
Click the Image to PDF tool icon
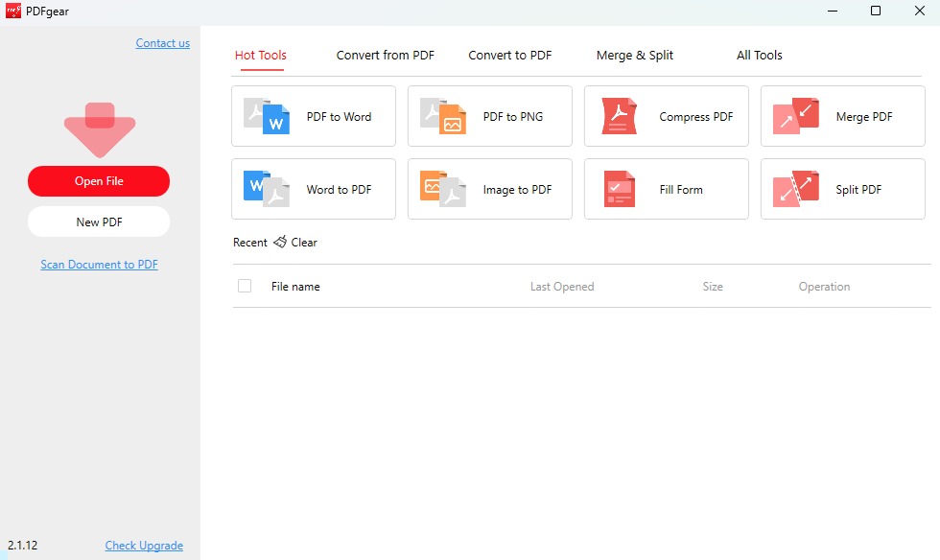[442, 189]
